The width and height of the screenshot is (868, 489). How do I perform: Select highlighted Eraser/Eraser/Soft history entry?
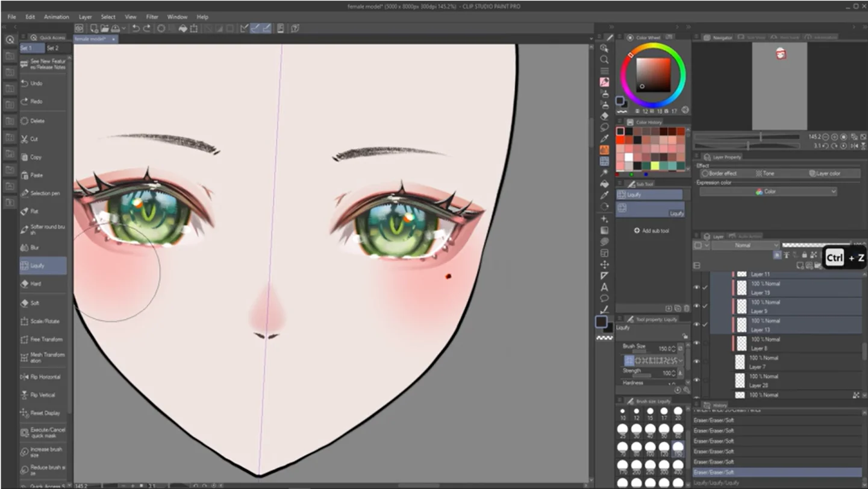(x=777, y=472)
